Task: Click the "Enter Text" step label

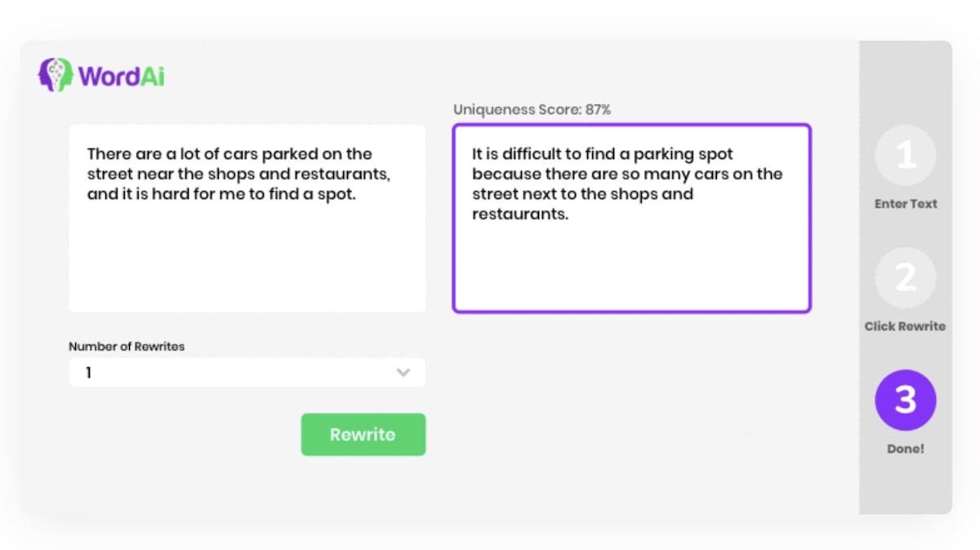Action: (905, 204)
